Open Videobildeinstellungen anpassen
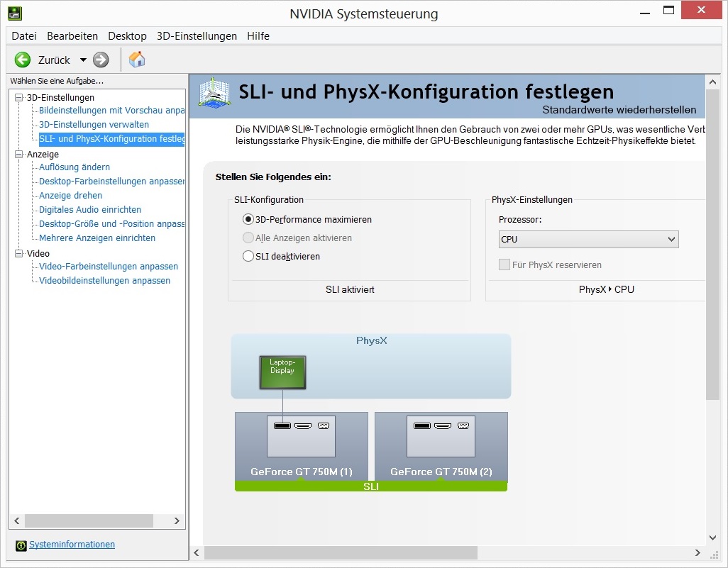The image size is (728, 568). coord(104,280)
